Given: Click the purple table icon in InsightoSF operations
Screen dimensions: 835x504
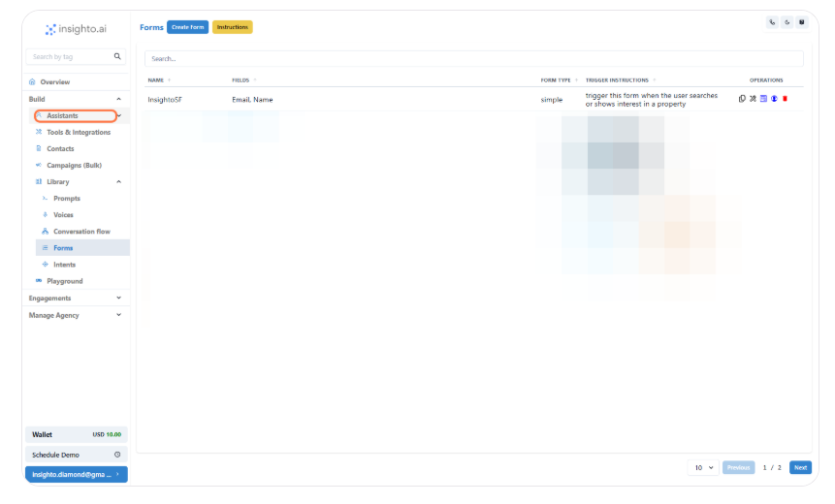Looking at the screenshot, I should click(x=763, y=99).
